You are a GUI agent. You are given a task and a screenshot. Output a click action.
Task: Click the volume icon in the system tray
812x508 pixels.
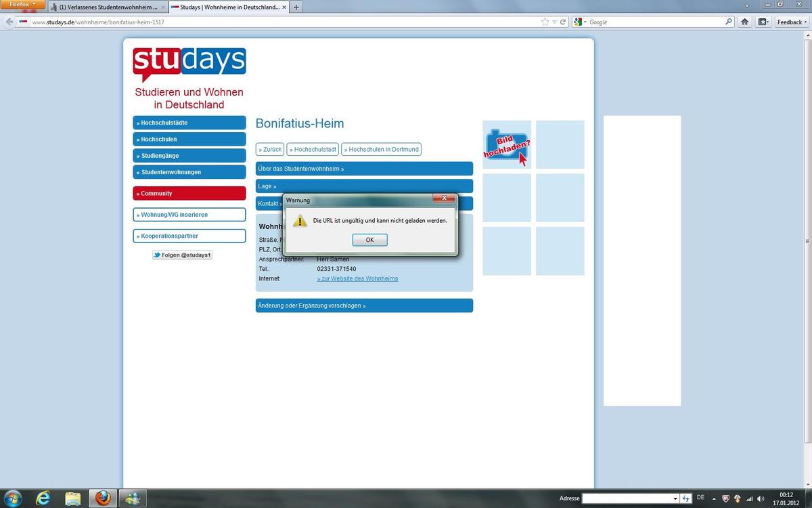pyautogui.click(x=761, y=499)
